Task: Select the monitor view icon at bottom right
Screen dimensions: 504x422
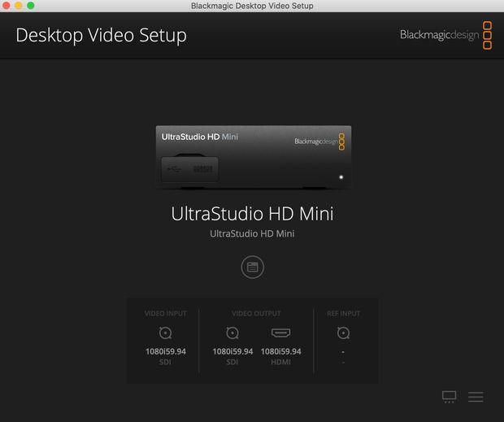Action: coord(449,397)
